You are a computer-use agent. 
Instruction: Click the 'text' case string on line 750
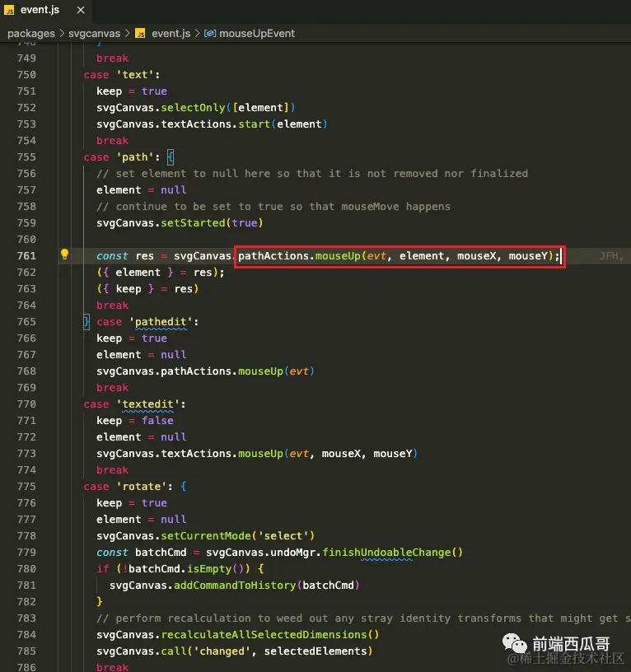pos(135,75)
